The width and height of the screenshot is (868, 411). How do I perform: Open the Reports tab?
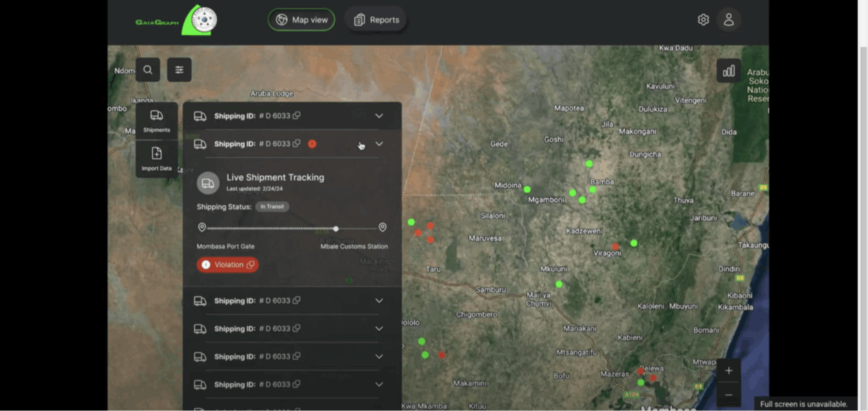tap(376, 20)
